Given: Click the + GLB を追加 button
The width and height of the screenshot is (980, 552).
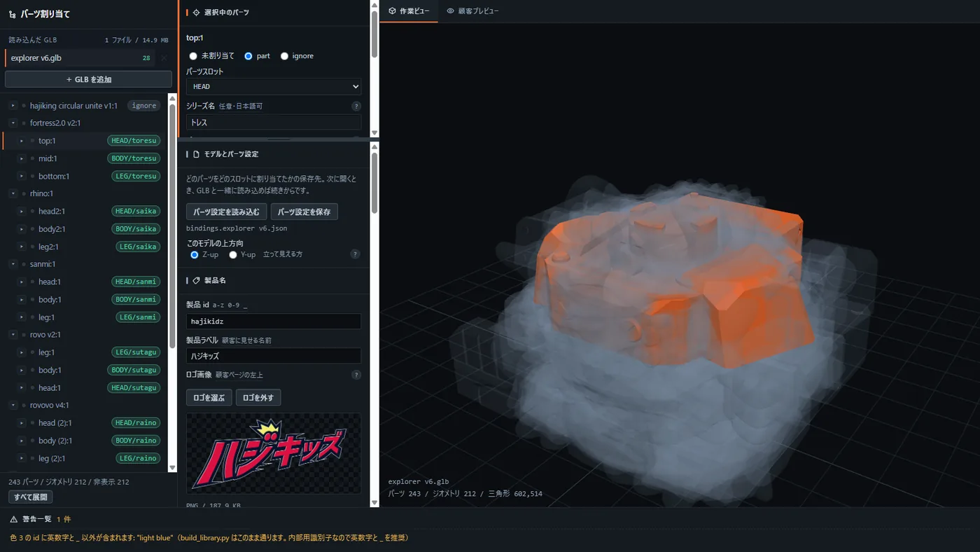Looking at the screenshot, I should tap(88, 79).
